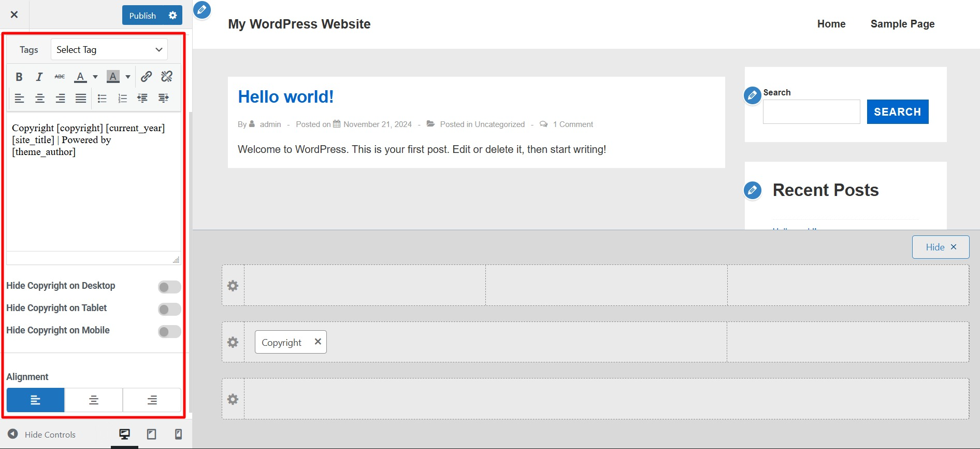Insert or edit link icon

tap(147, 77)
